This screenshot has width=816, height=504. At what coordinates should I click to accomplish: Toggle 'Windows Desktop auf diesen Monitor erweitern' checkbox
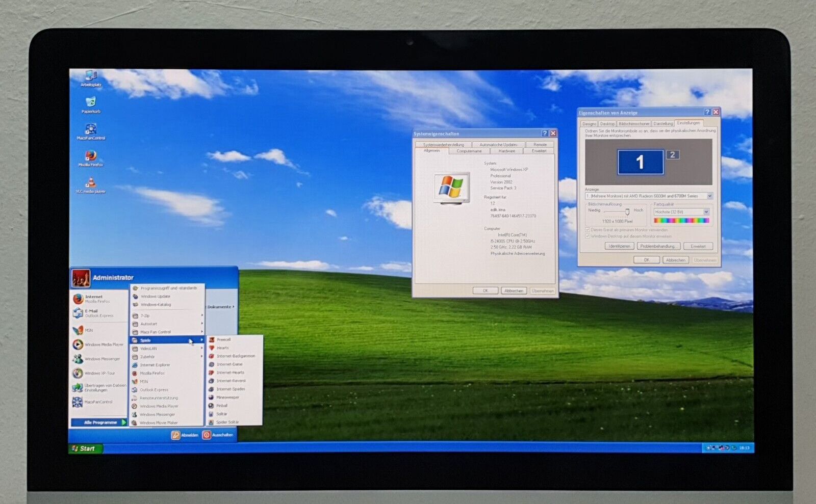click(588, 236)
